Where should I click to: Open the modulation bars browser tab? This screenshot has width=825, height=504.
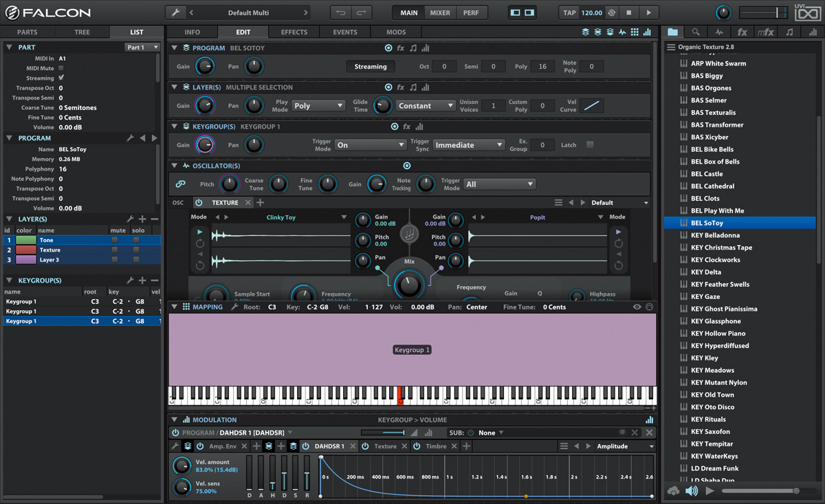[x=812, y=32]
